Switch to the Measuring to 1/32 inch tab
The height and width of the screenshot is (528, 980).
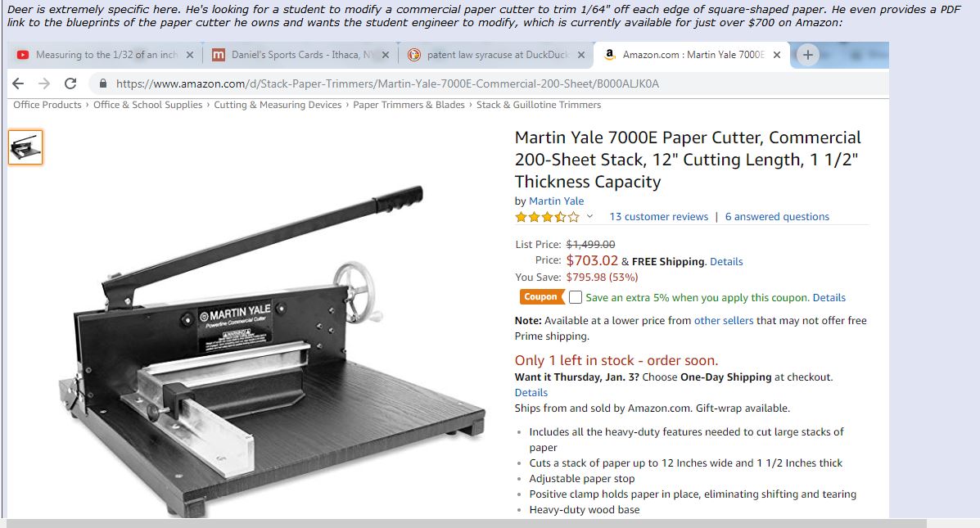tap(106, 55)
